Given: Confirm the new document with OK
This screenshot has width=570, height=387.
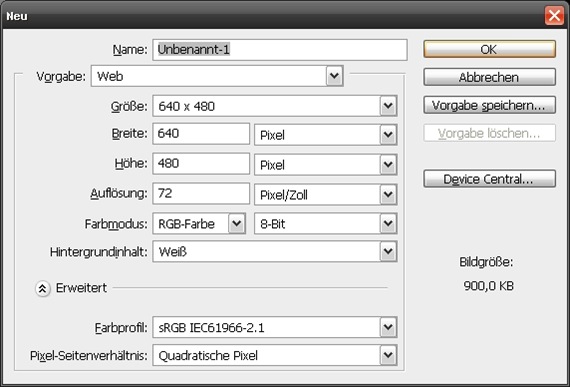Looking at the screenshot, I should point(489,49).
